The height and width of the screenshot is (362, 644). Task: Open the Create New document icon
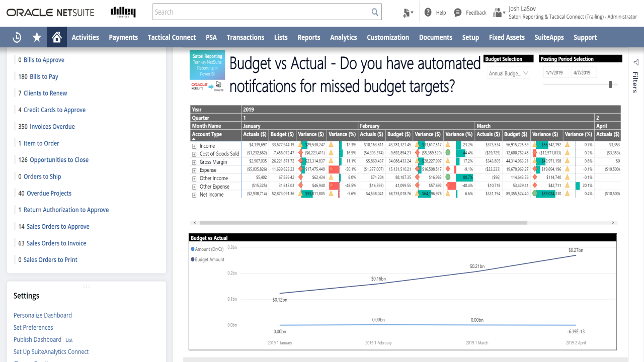coord(408,13)
